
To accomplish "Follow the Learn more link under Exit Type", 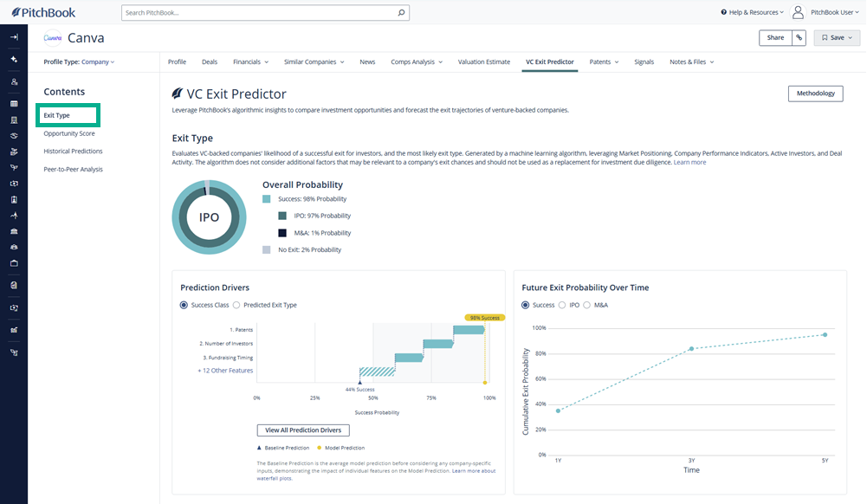I will point(689,163).
